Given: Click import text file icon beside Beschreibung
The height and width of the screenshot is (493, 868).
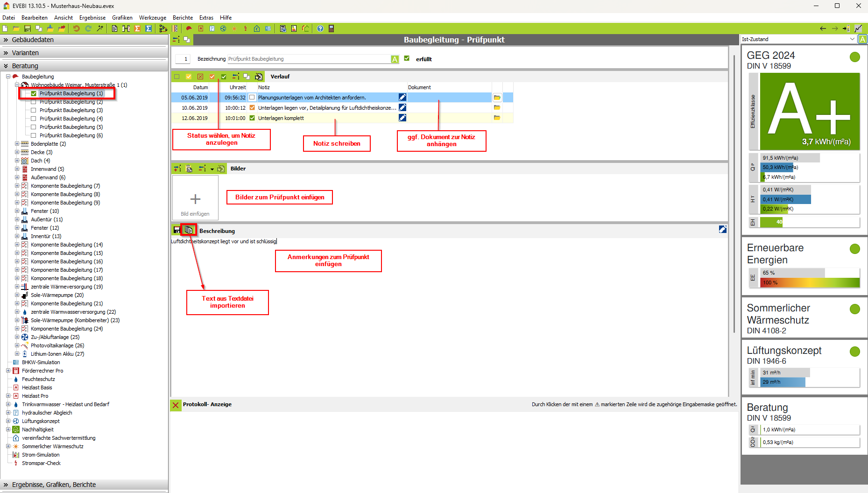Looking at the screenshot, I should tap(189, 230).
